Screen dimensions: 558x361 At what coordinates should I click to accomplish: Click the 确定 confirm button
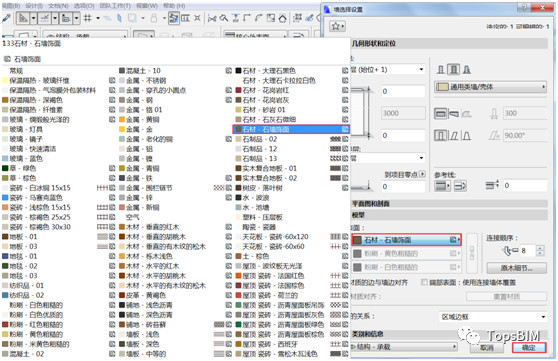(x=529, y=347)
